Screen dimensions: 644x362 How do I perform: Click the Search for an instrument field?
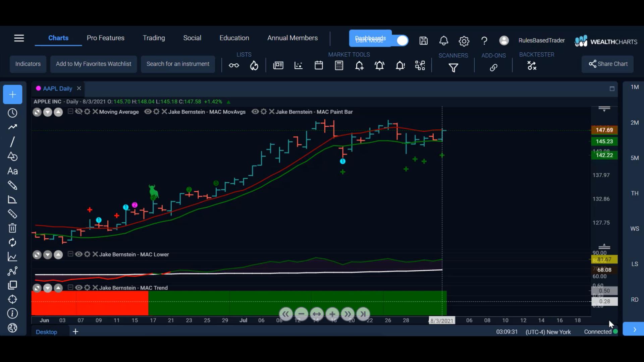178,64
